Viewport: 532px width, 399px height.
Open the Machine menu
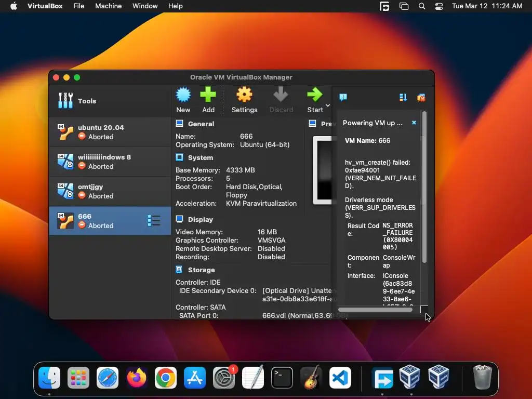108,6
